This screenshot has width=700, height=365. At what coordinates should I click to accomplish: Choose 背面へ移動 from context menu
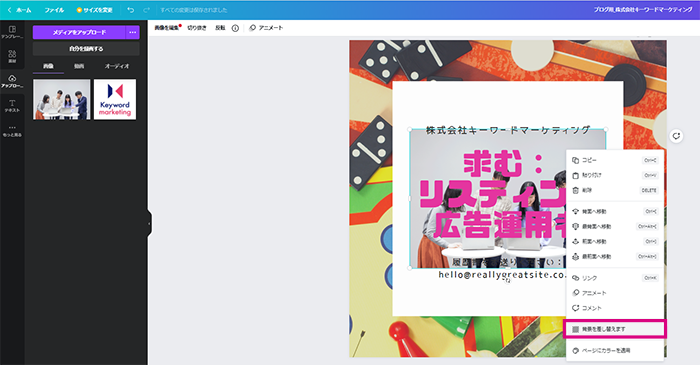[615, 212]
